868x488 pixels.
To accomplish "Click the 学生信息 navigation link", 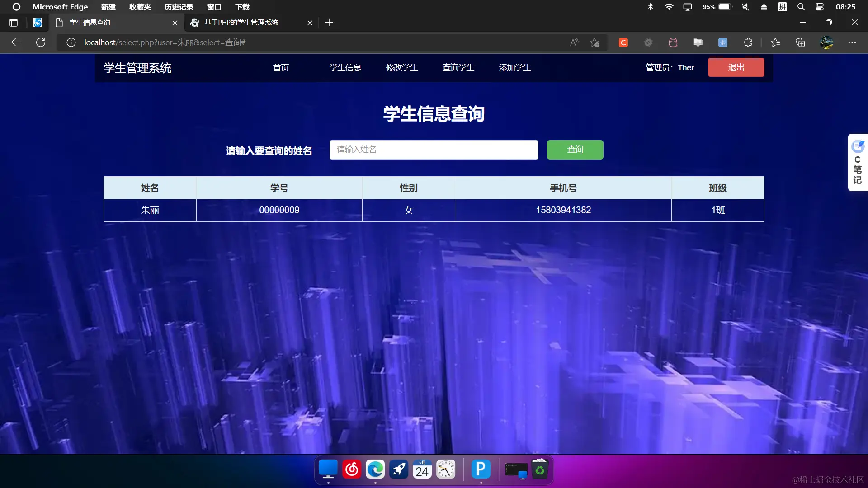I will 345,68.
